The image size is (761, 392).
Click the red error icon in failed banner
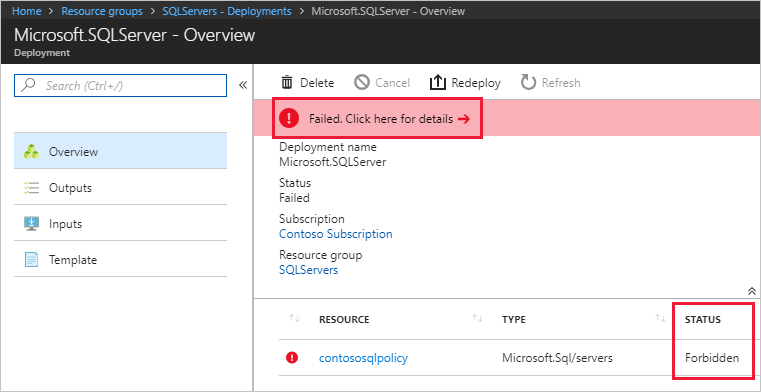pos(290,118)
